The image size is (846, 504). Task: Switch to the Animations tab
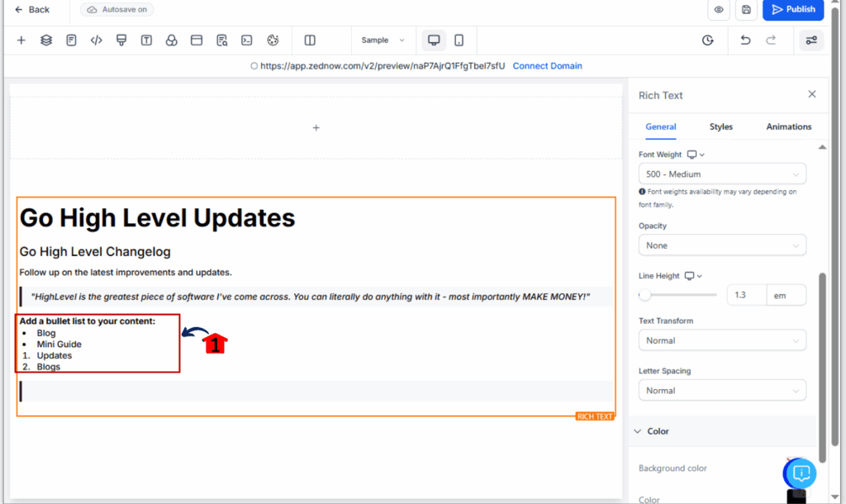coord(789,126)
